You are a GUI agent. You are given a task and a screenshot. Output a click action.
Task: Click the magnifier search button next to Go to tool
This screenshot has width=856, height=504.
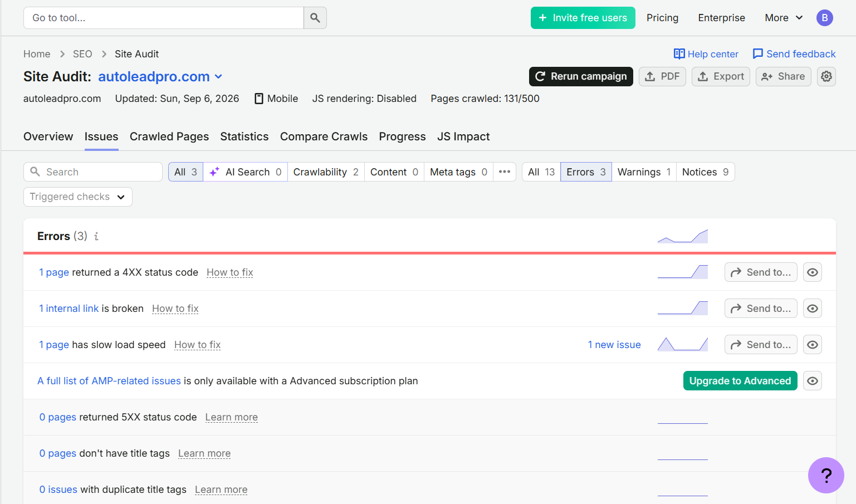coord(315,18)
